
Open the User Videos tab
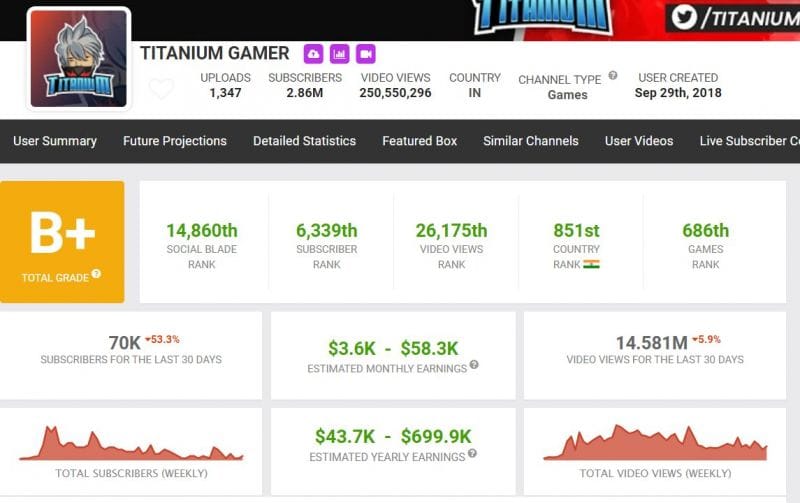point(639,141)
